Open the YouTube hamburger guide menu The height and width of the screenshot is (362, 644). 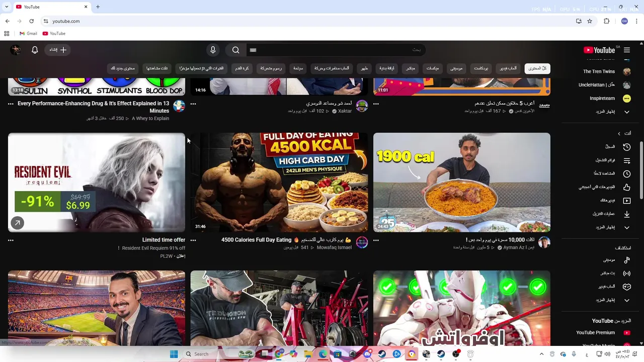click(x=627, y=50)
